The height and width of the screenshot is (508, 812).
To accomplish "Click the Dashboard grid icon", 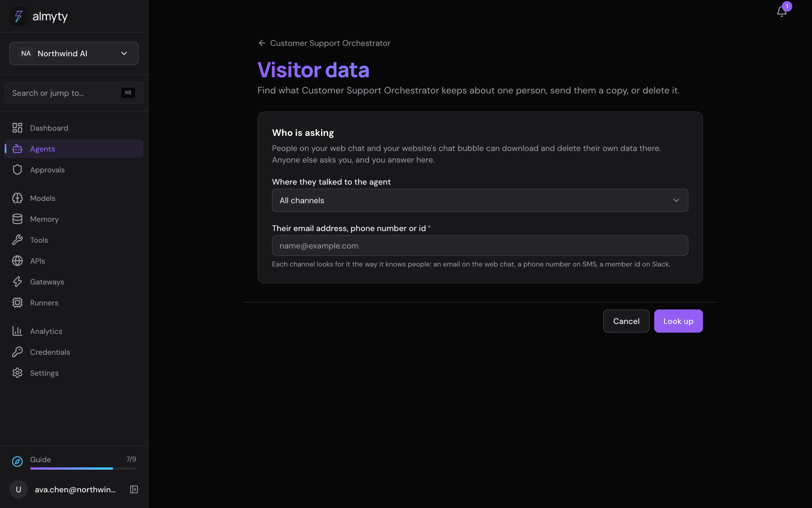I will point(17,128).
